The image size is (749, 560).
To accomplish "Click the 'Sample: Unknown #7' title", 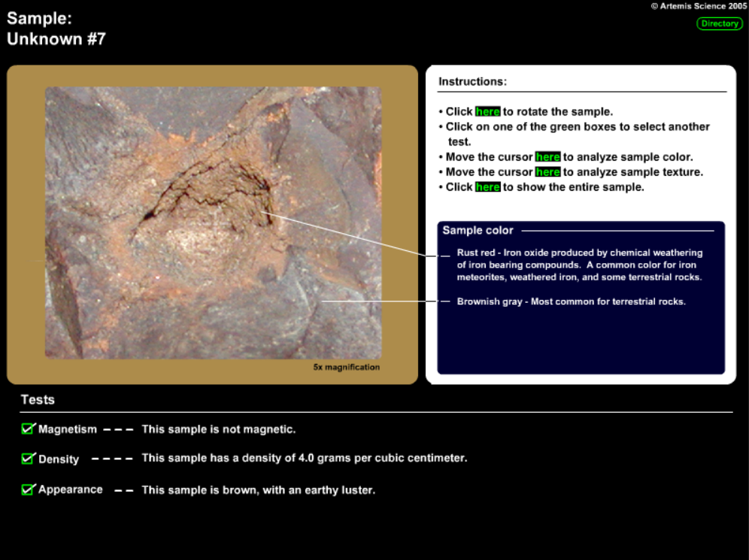I will [56, 30].
